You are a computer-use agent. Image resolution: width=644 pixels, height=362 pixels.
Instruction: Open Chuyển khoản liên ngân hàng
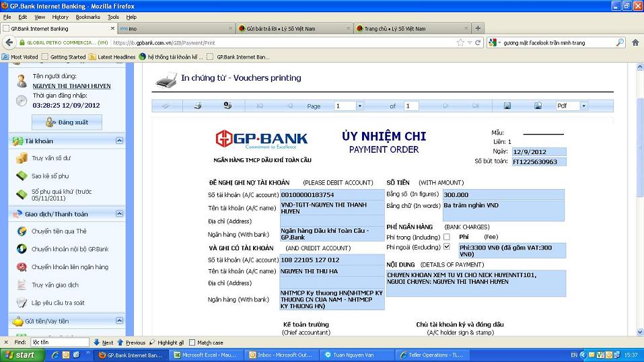(x=70, y=267)
